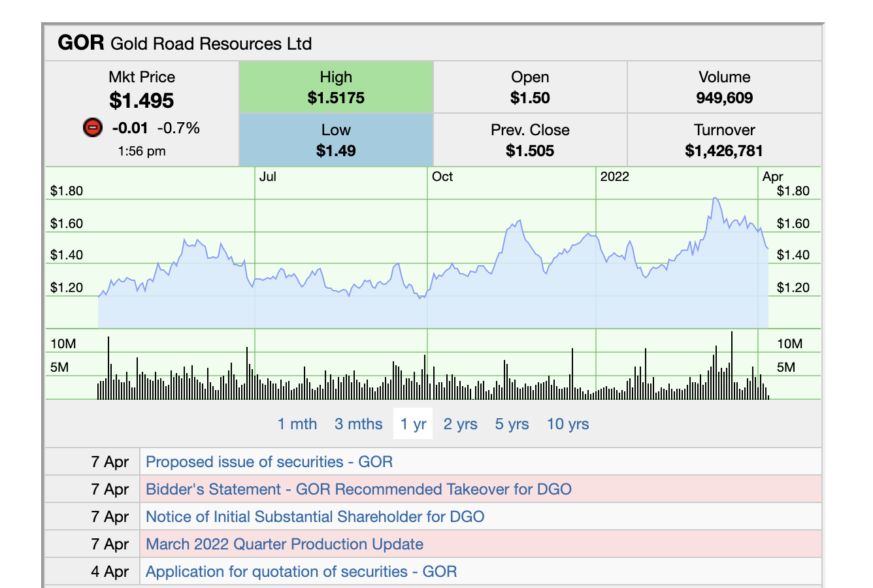Open Application for quotation of securities link
This screenshot has width=873, height=588.
tap(301, 572)
